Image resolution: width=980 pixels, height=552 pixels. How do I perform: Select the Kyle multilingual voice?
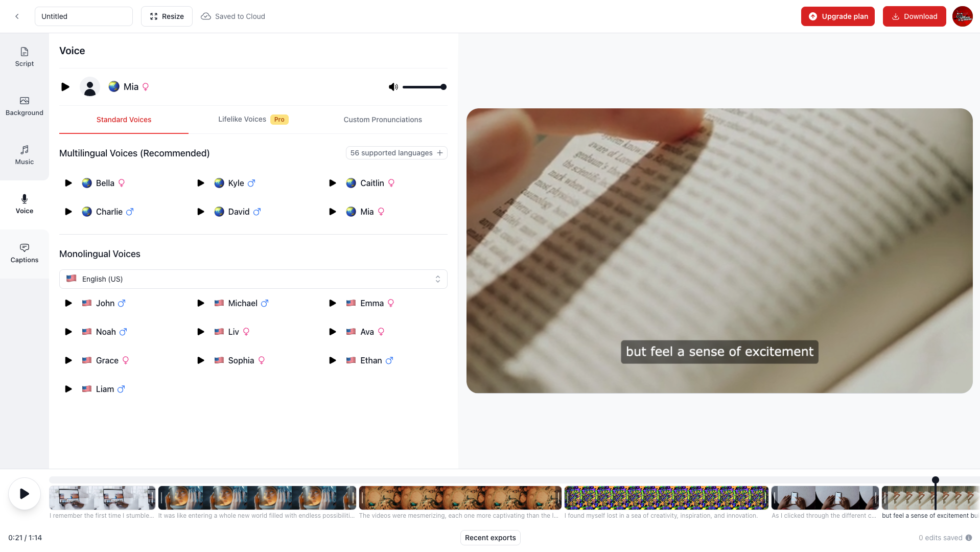coord(236,183)
